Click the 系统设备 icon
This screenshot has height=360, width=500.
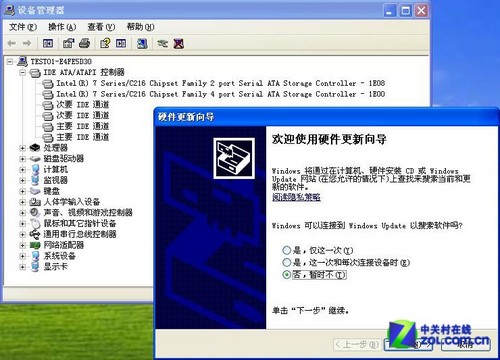coord(35,256)
